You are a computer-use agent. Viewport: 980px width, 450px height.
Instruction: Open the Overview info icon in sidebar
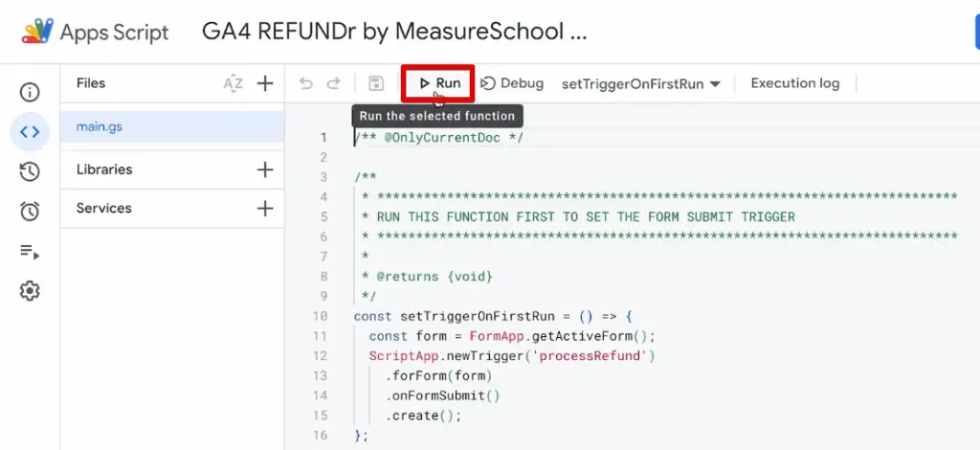point(30,93)
